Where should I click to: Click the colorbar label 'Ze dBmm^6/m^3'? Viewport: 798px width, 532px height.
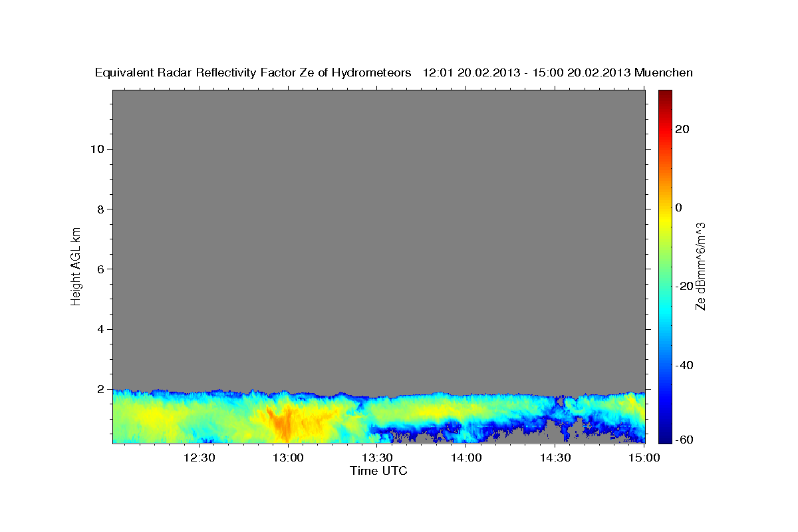pos(700,266)
